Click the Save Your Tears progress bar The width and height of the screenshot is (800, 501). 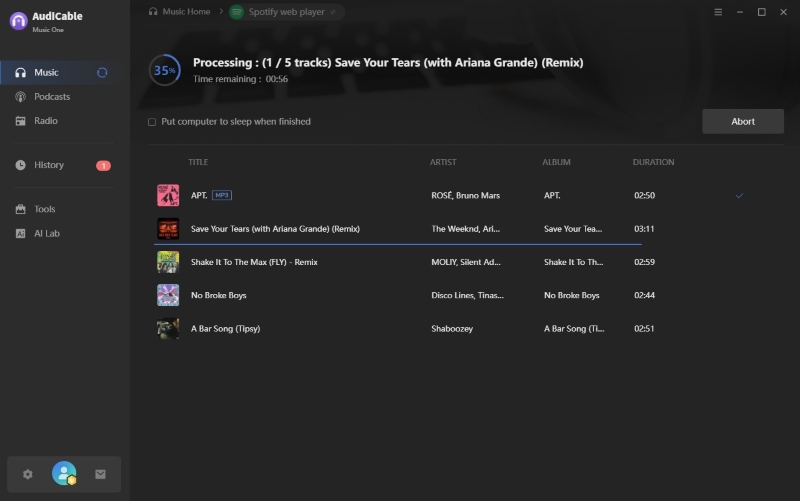pos(397,244)
